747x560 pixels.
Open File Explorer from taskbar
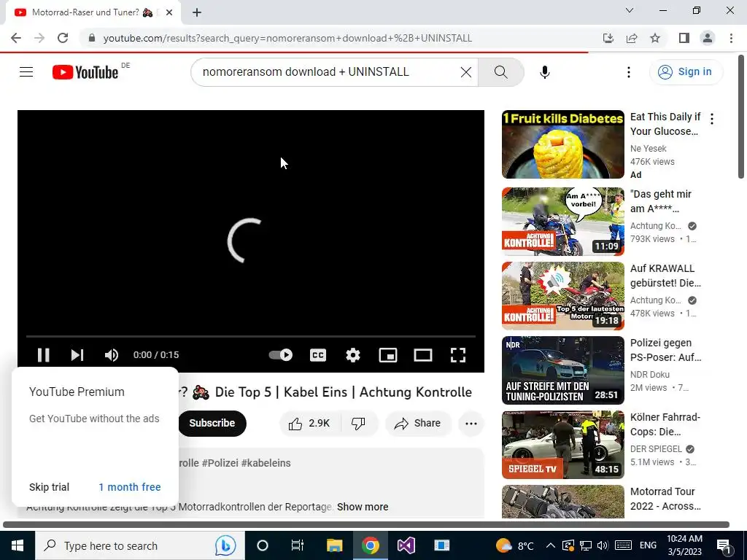(x=334, y=545)
